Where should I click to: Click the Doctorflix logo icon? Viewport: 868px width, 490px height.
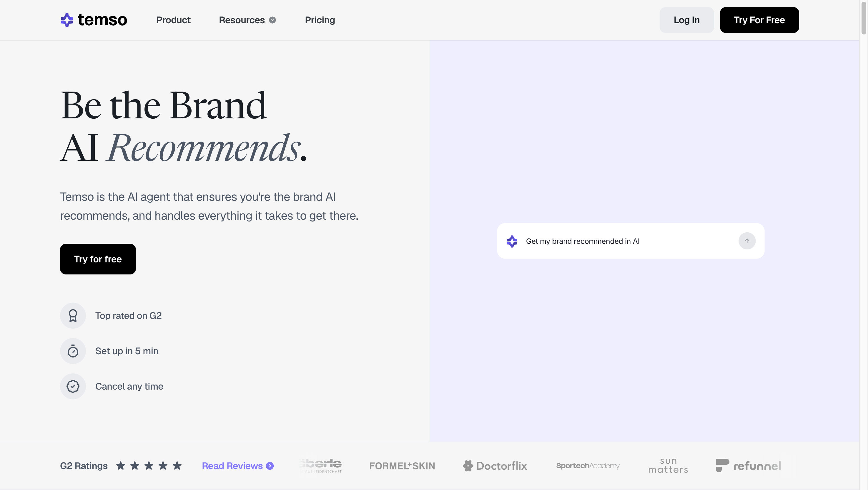point(468,466)
